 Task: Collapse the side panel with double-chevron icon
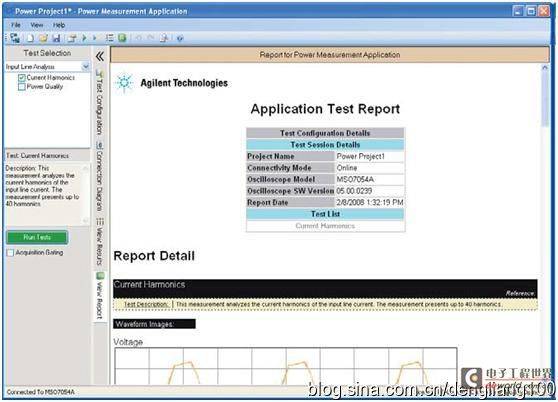pyautogui.click(x=100, y=56)
